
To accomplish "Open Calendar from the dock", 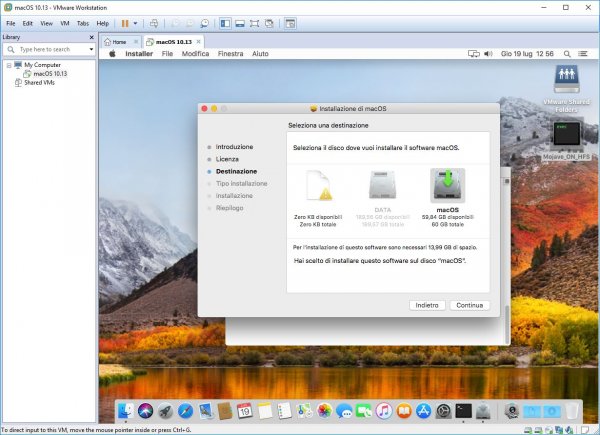I will (245, 411).
